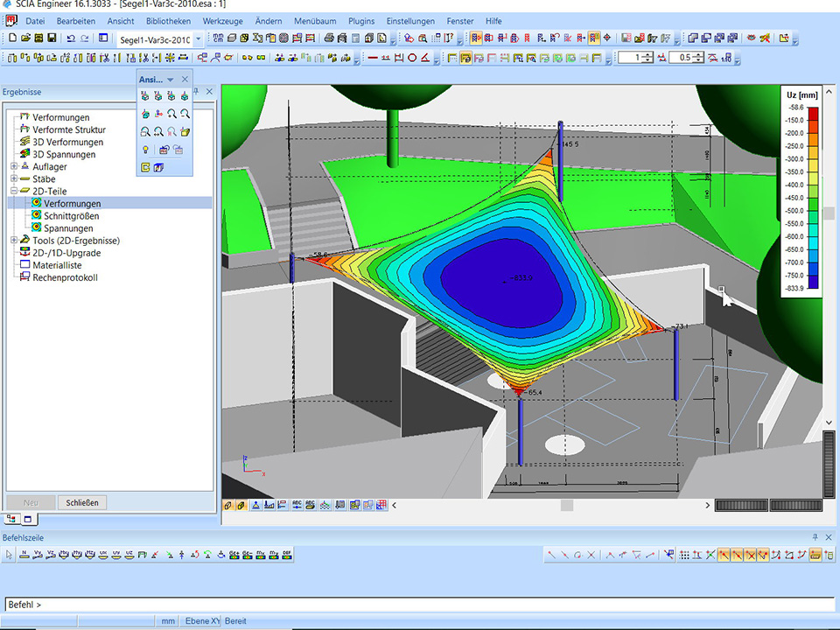Screen dimensions: 840x630
Task: Open the Plugins menu
Action: click(x=360, y=20)
